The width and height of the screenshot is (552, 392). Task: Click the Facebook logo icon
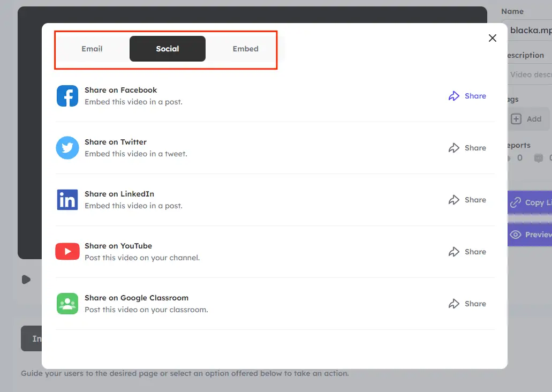click(x=67, y=96)
